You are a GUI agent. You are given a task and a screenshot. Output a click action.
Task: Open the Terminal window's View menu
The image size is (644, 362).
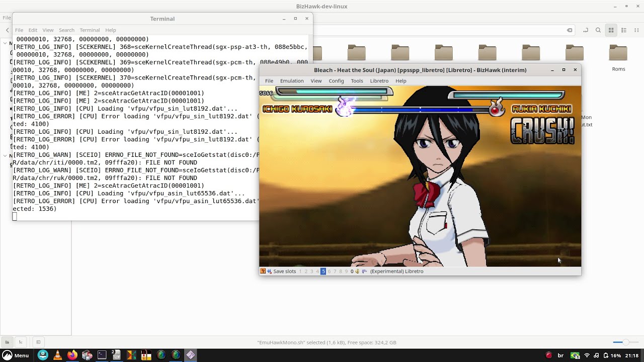tap(48, 30)
